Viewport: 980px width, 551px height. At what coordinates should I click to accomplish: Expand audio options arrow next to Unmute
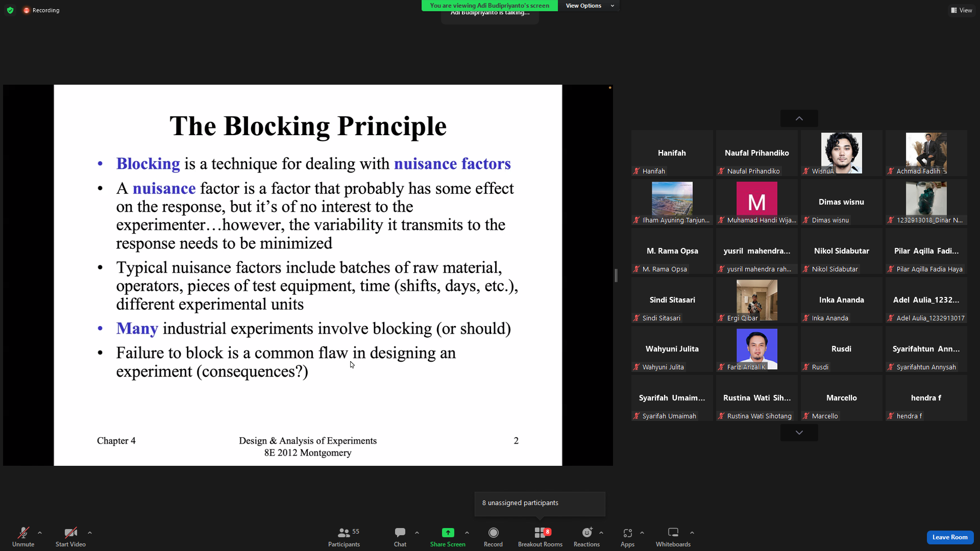[x=40, y=533]
